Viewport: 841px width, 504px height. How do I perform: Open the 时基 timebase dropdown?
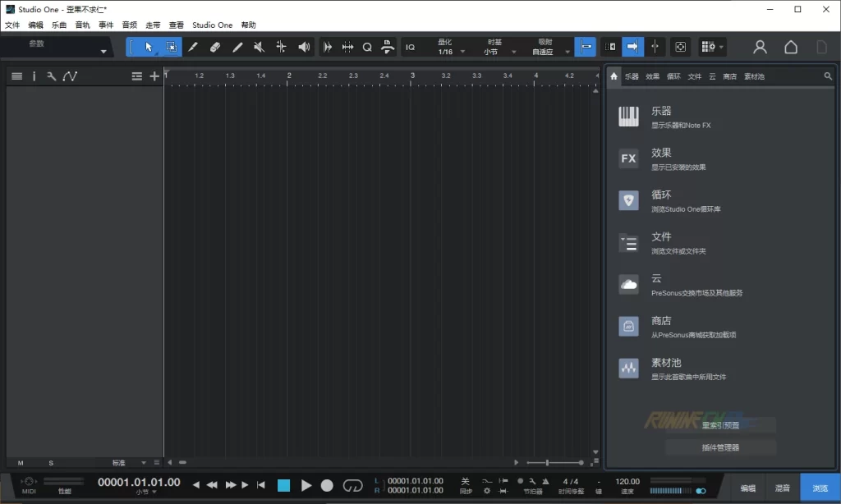(x=495, y=52)
